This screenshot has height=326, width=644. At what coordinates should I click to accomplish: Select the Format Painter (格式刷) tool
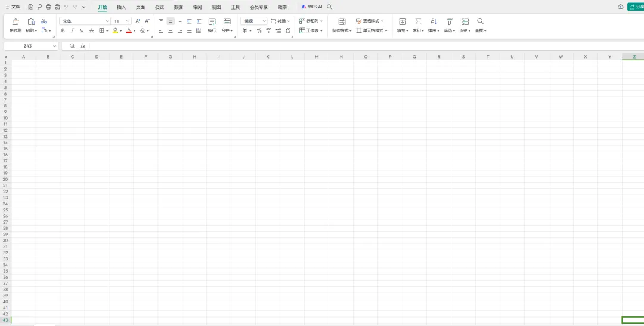(15, 26)
